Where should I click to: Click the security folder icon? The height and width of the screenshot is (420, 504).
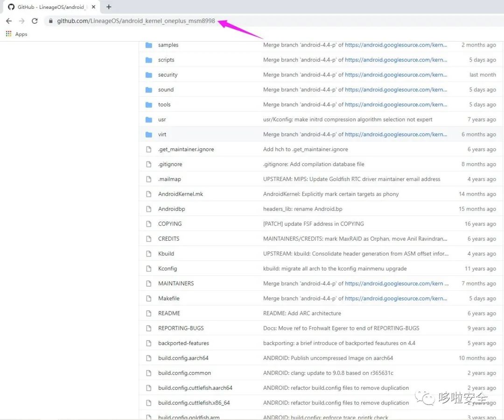pyautogui.click(x=148, y=75)
